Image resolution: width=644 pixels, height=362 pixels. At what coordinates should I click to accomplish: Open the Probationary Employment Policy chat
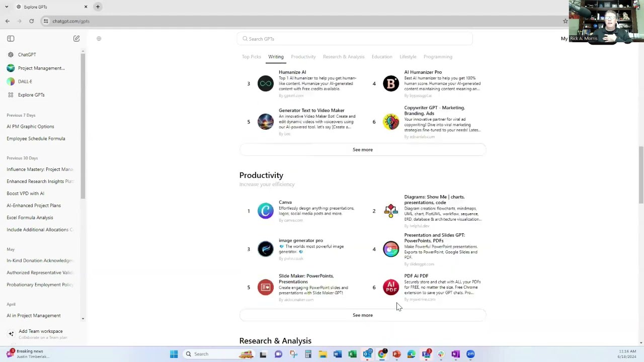click(40, 285)
